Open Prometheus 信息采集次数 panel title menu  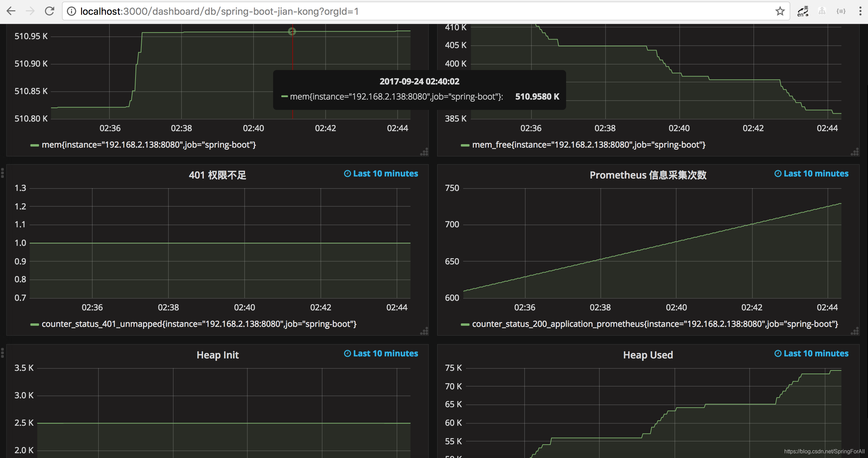point(648,175)
